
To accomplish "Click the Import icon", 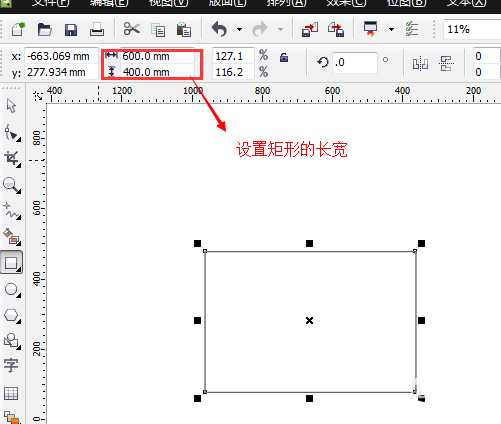I will click(x=310, y=30).
